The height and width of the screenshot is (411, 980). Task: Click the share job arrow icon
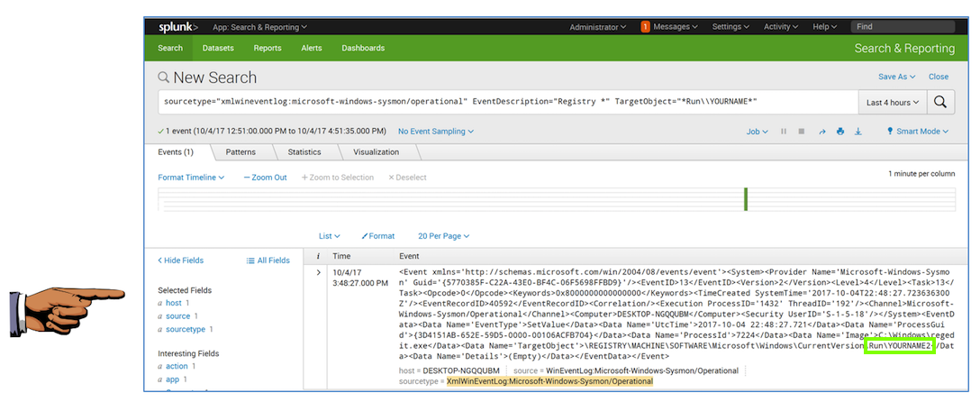pyautogui.click(x=821, y=132)
